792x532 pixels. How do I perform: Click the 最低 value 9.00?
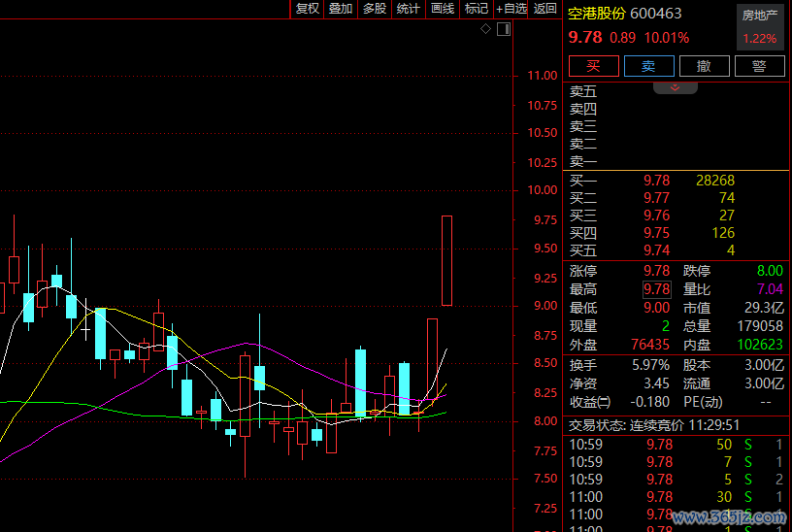pyautogui.click(x=656, y=308)
